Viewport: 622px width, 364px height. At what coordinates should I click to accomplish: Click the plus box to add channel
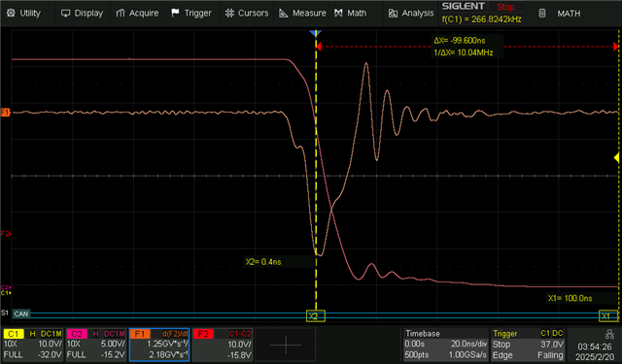(286, 345)
